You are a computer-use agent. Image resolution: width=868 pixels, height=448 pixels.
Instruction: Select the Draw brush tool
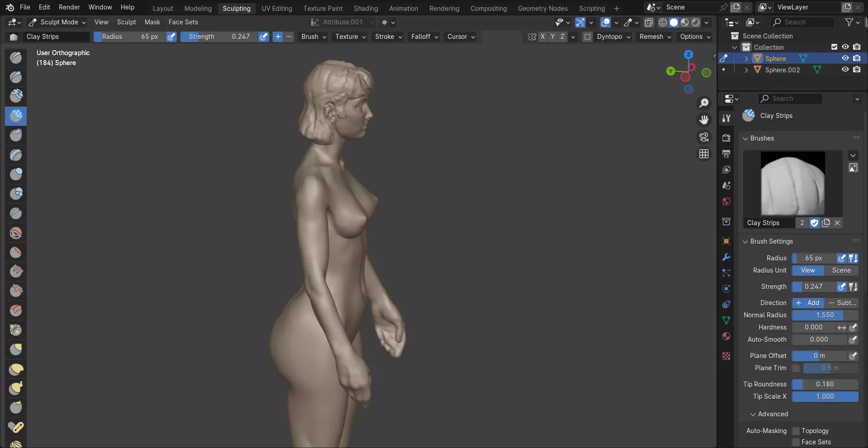pyautogui.click(x=16, y=57)
